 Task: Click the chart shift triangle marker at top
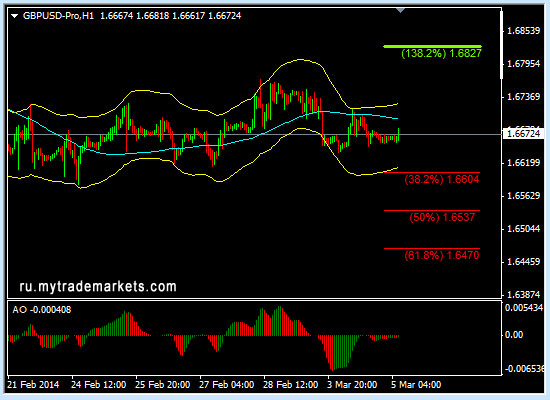[401, 11]
